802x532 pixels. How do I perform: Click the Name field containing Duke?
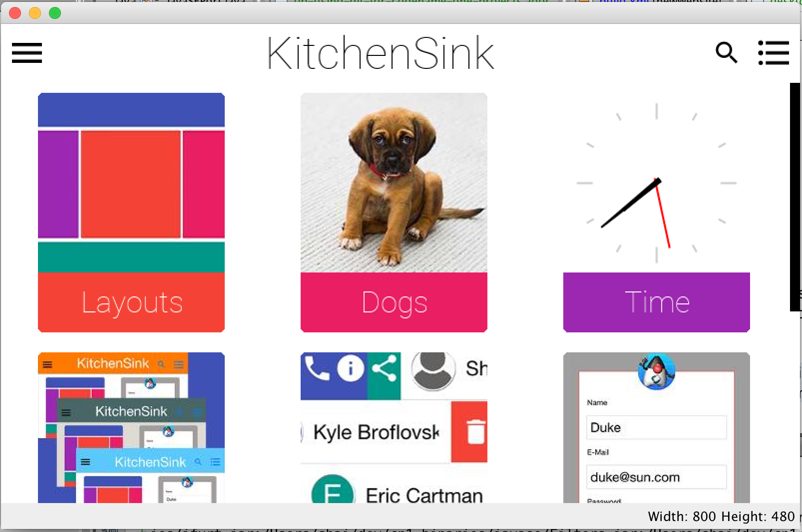(656, 427)
